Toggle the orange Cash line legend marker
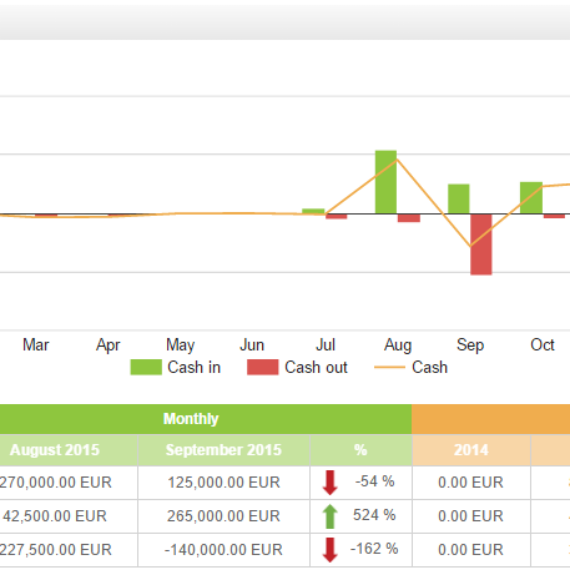This screenshot has height=570, width=570. [389, 367]
